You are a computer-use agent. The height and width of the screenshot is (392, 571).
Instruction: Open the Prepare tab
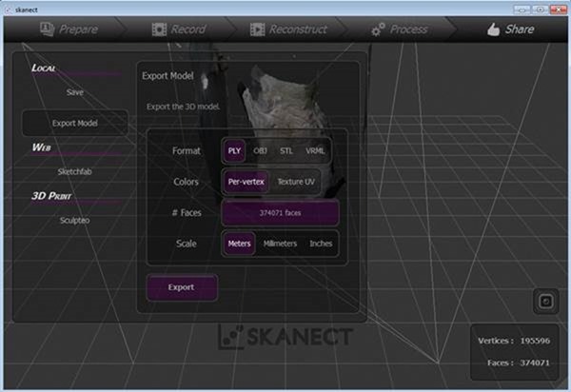tap(69, 29)
